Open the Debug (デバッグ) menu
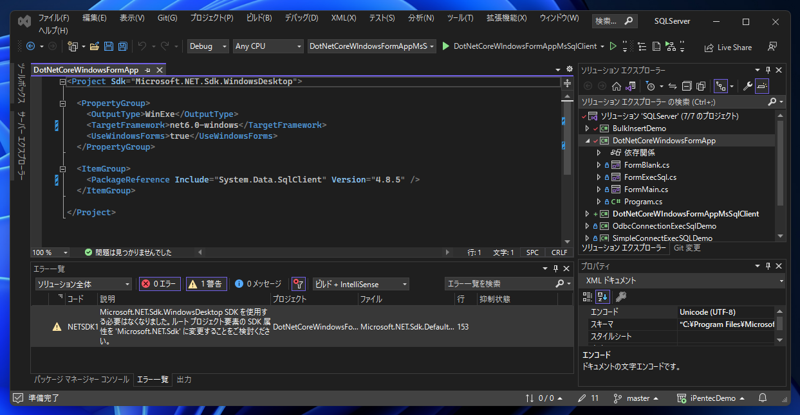The image size is (800, 415). click(x=301, y=18)
